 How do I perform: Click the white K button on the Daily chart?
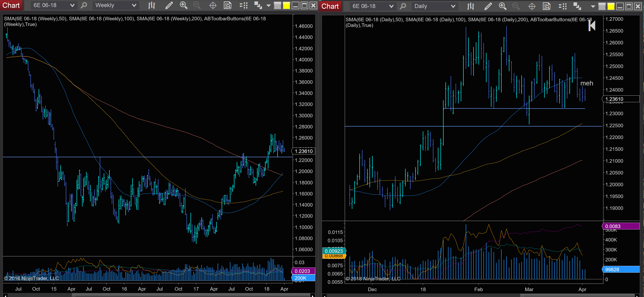point(592,25)
